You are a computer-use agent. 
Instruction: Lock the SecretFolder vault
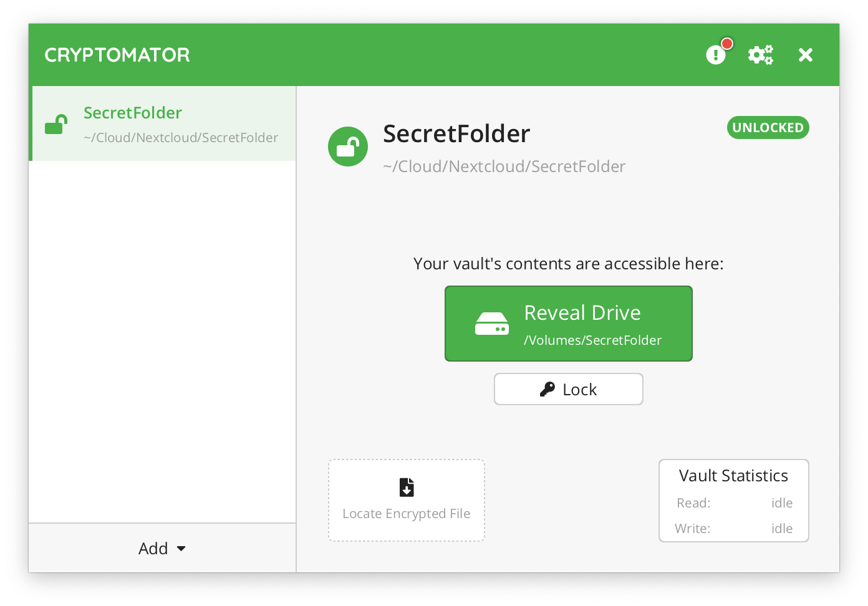(x=569, y=389)
